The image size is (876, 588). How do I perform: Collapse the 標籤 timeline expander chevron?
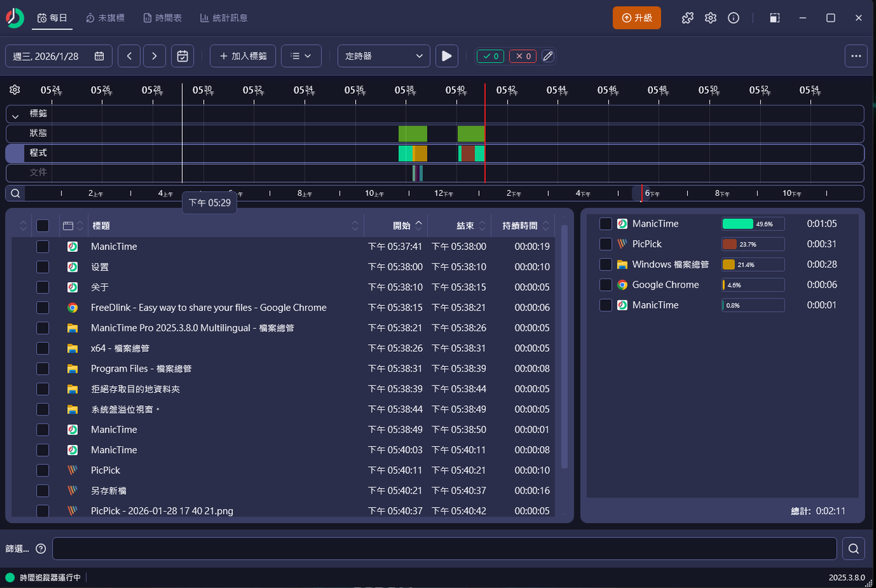[x=16, y=116]
